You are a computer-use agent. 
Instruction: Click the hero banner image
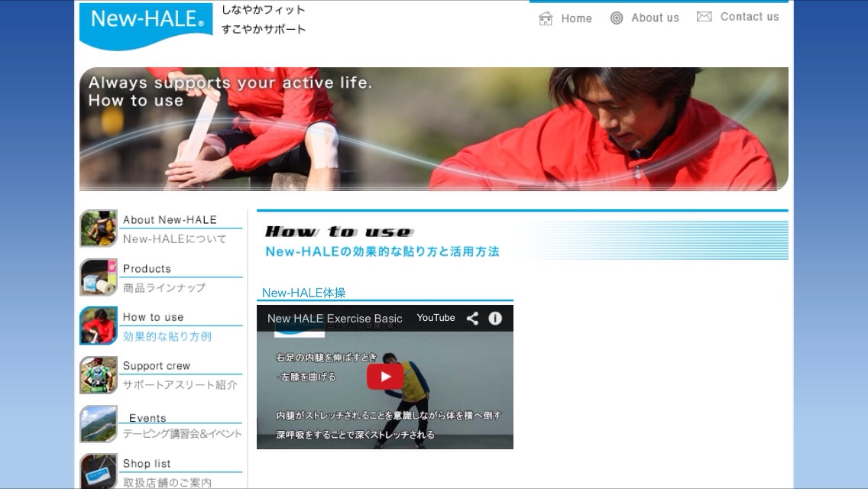click(433, 129)
